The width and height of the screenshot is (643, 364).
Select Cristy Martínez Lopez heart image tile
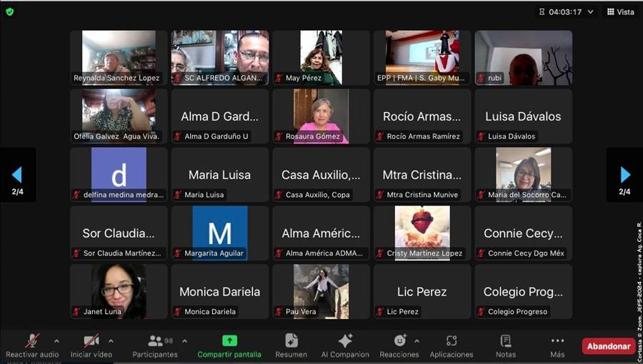point(422,233)
